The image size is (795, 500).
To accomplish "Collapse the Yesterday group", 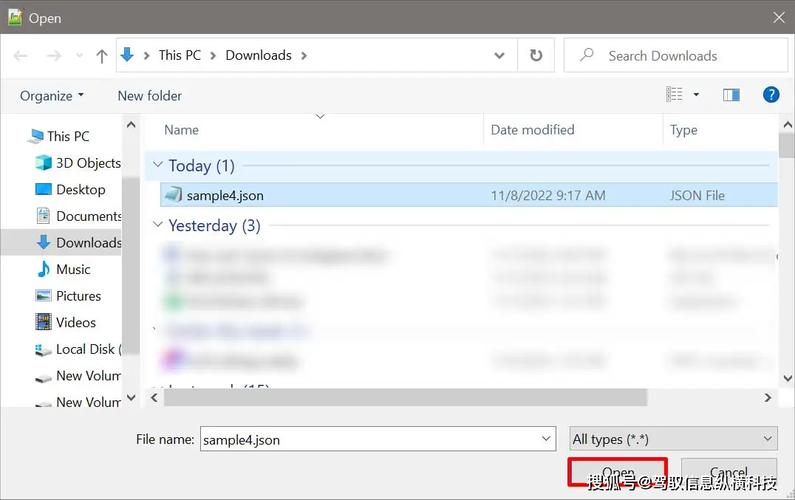I will click(x=156, y=226).
